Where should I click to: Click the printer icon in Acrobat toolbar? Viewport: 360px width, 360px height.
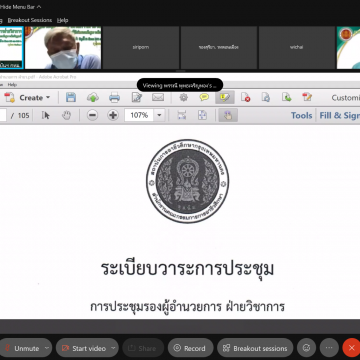point(114,97)
